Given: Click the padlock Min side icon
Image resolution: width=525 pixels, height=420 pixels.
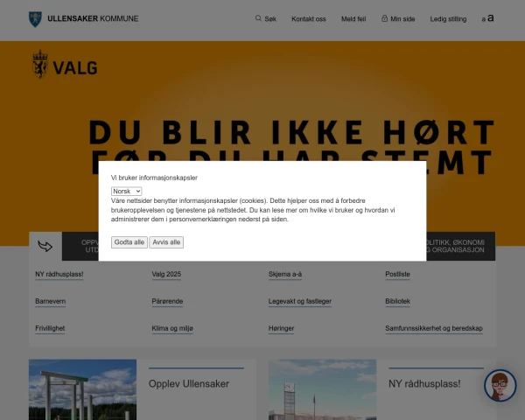Looking at the screenshot, I should [384, 18].
